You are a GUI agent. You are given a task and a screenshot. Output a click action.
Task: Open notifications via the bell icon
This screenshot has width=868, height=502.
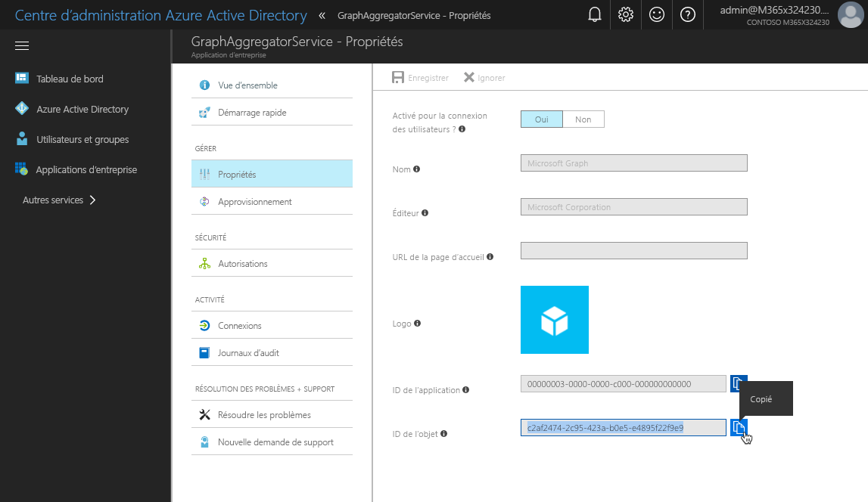(x=594, y=14)
